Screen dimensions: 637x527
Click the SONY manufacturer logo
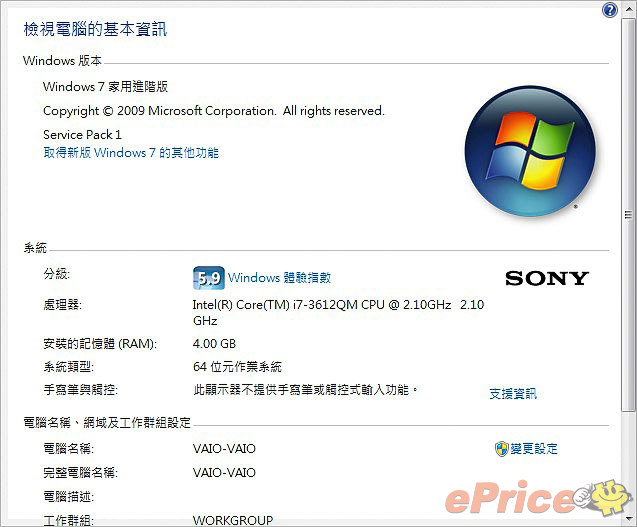click(x=547, y=278)
